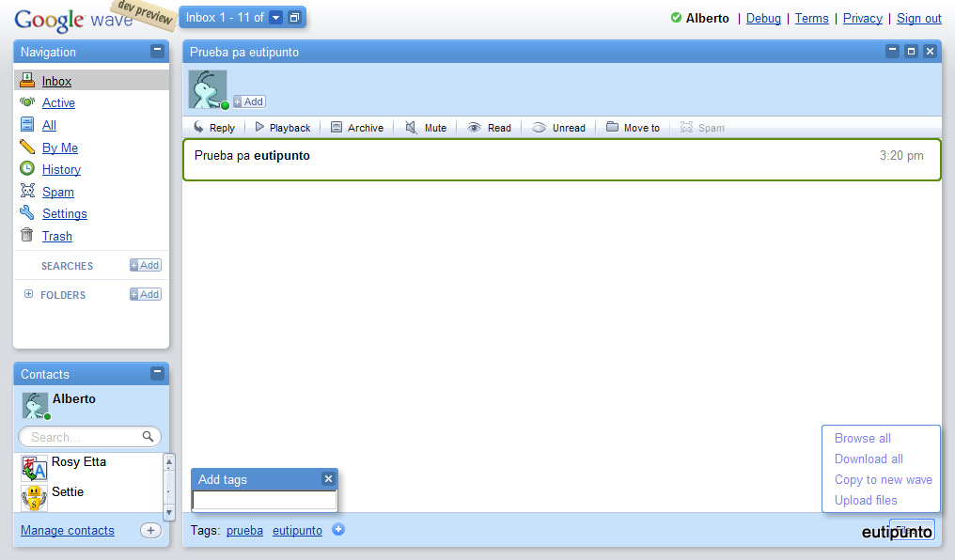The image size is (955, 560).
Task: Focus the Add tags text field
Action: 264,500
